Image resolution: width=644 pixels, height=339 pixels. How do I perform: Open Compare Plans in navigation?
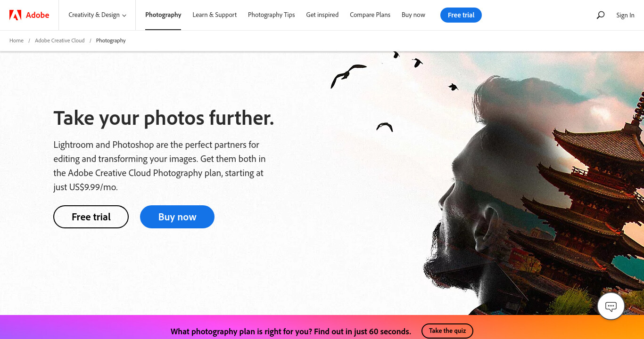click(370, 15)
